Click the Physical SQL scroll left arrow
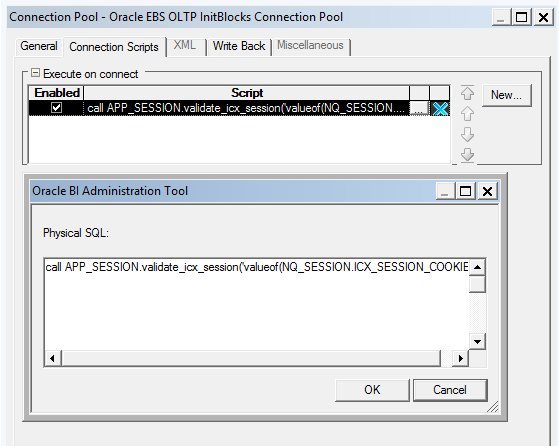559x446 pixels. 53,358
